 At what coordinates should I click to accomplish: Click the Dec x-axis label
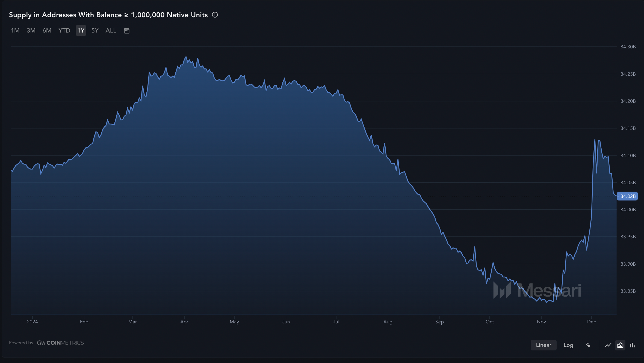(x=592, y=322)
